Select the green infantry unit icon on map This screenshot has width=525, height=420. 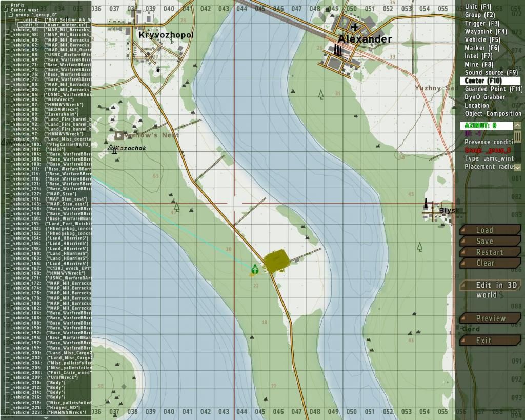[255, 269]
